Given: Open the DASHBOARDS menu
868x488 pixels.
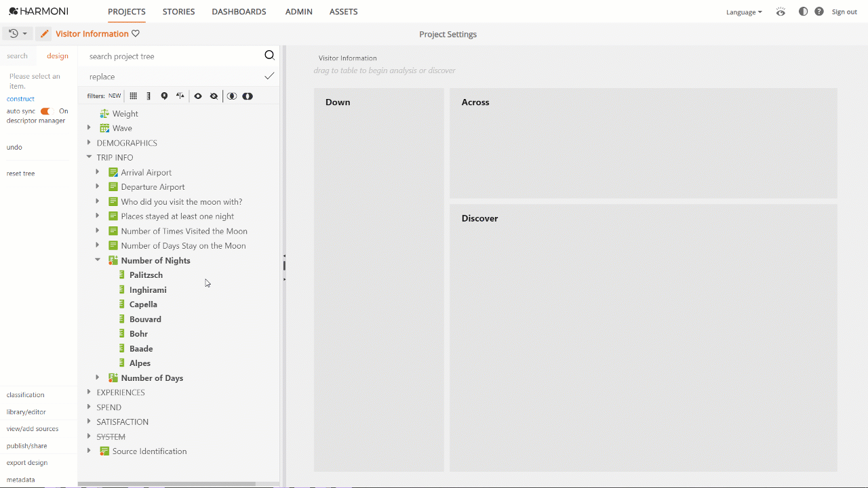Looking at the screenshot, I should pos(239,12).
